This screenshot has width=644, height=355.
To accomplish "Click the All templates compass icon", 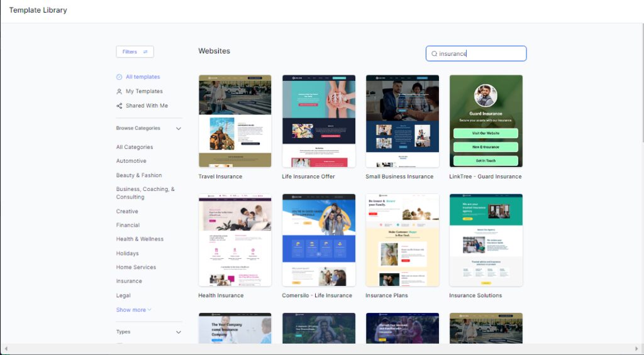I will click(x=119, y=77).
